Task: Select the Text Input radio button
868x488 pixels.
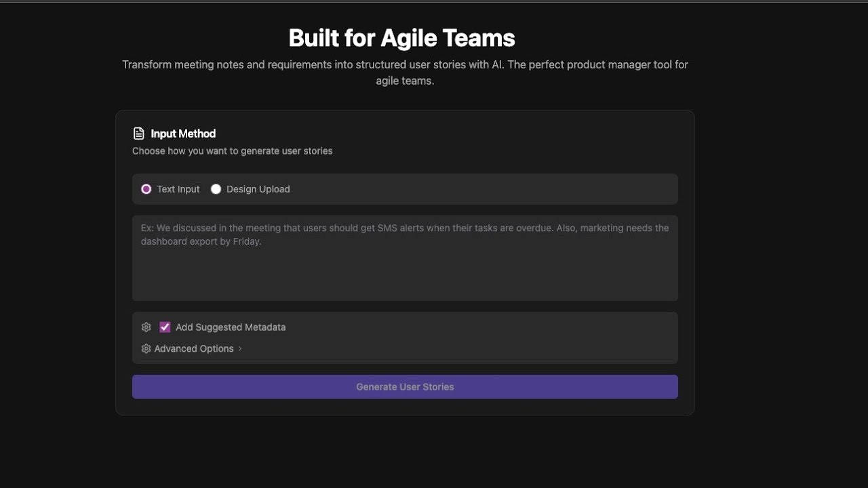Action: (x=146, y=189)
